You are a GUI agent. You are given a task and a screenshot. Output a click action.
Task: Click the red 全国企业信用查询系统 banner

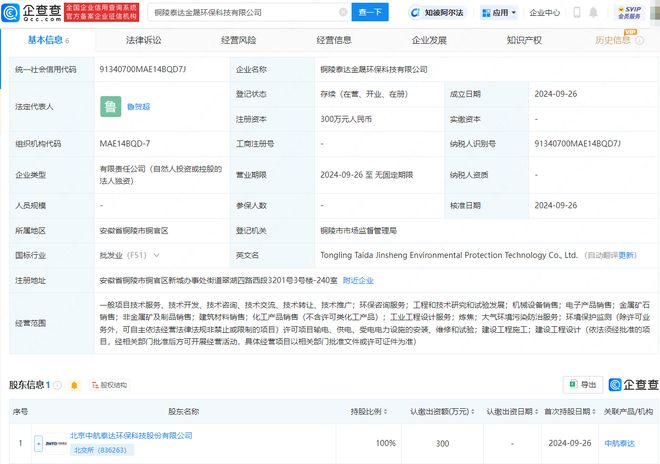(101, 12)
